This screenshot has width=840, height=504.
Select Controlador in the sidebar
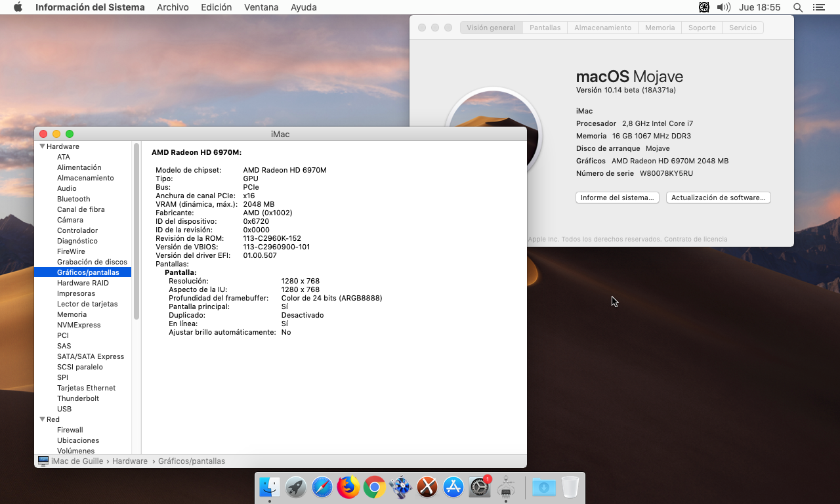coord(77,230)
